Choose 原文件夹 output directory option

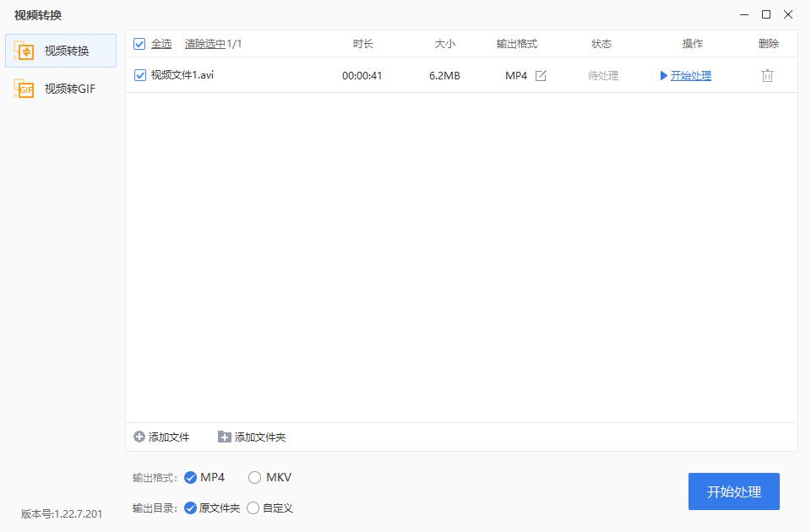tap(190, 508)
